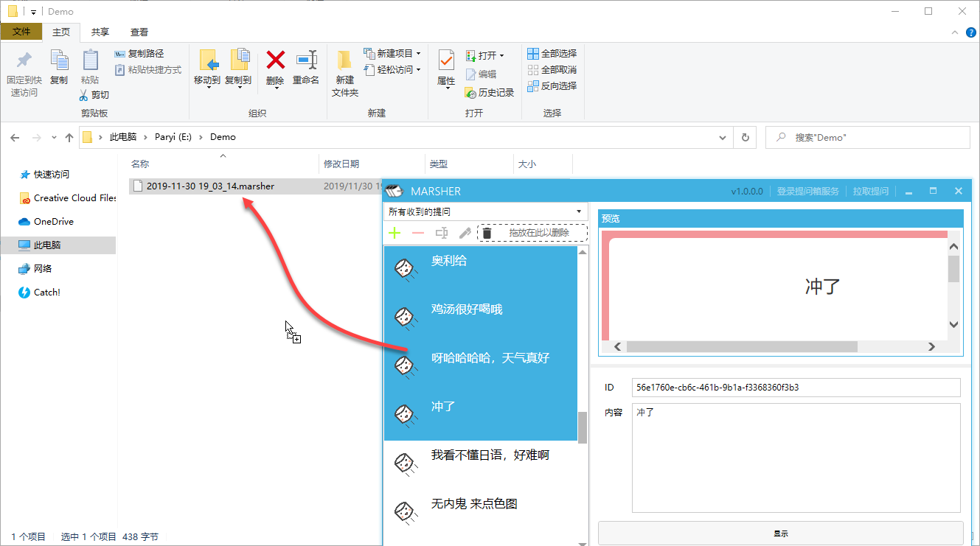Viewport: 980px width, 546px height.
Task: Click the Back navigation arrow
Action: click(x=15, y=137)
